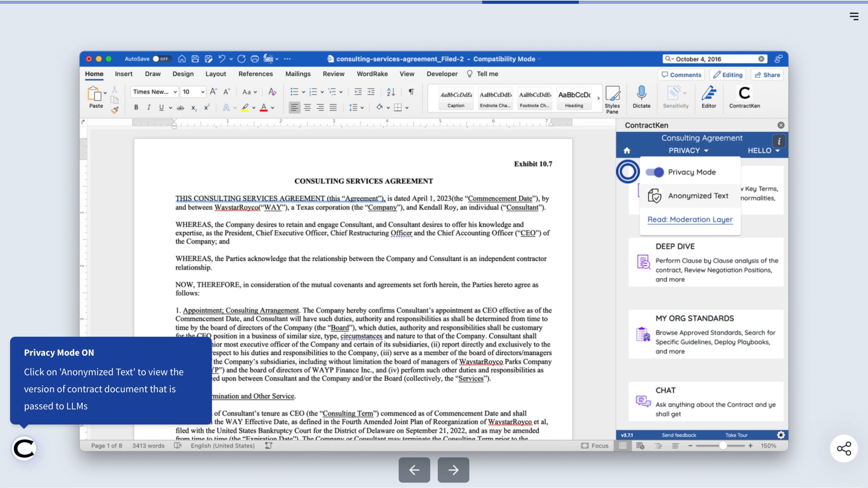Switch to the References tab
This screenshot has width=868, height=488.
(255, 74)
